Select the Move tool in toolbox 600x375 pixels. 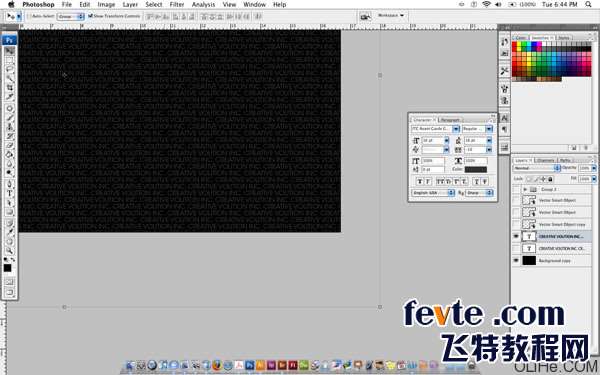click(x=10, y=51)
